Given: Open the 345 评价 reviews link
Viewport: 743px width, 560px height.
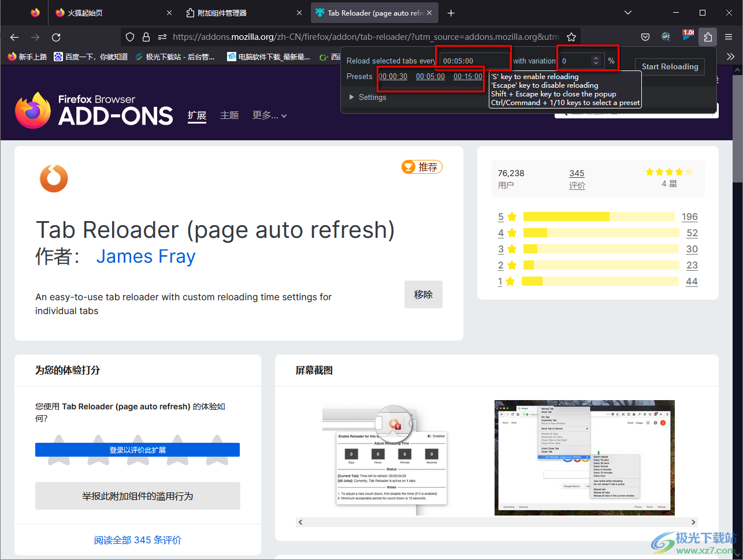Looking at the screenshot, I should [x=577, y=179].
